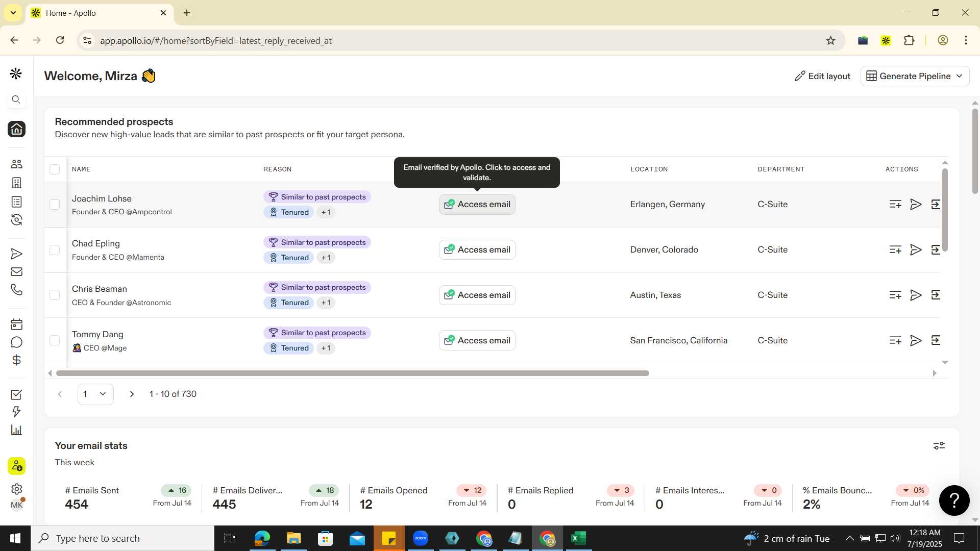Open the Lists icon in sidebar
The image size is (980, 551).
pos(16,202)
